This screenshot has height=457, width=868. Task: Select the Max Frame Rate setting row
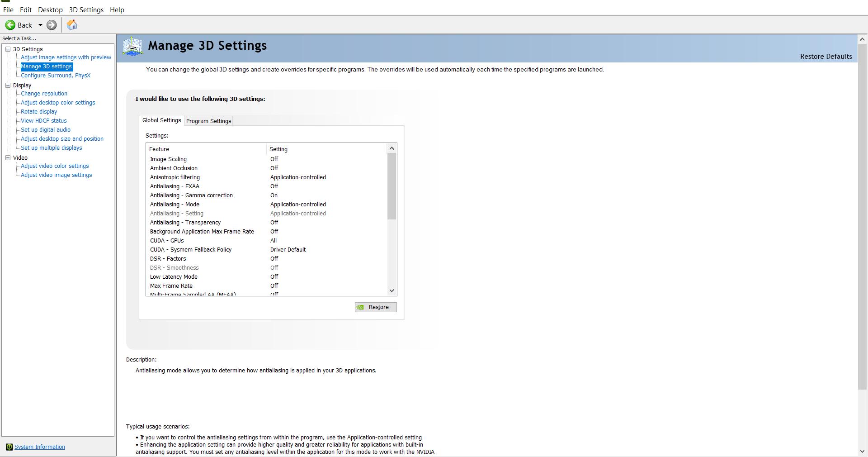click(171, 286)
